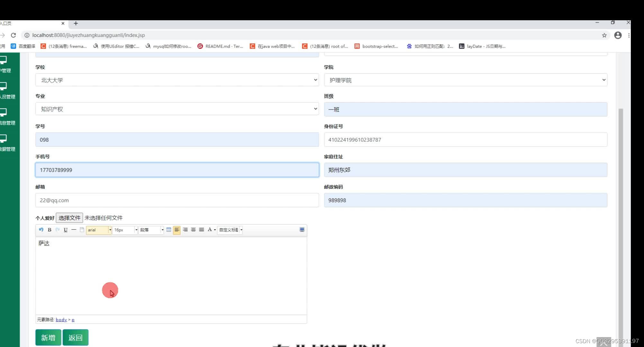Click the redo icon in editor toolbar
Screen dimensions: 644x347
tap(58, 230)
